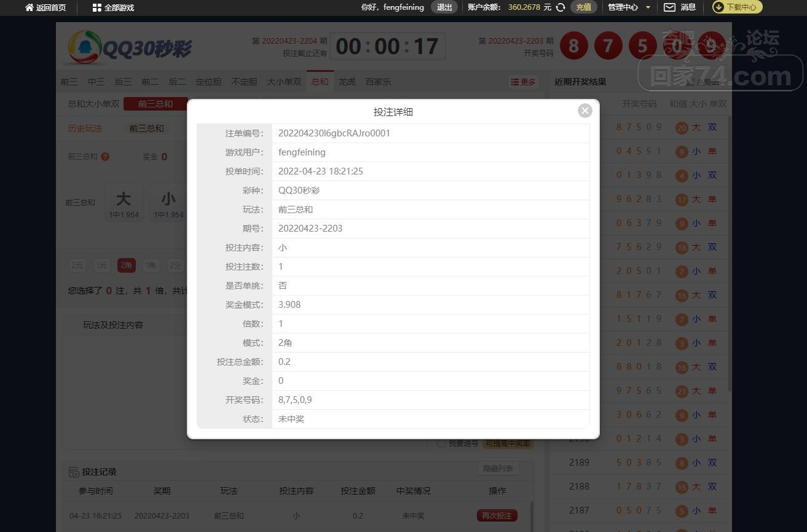The height and width of the screenshot is (532, 807).
Task: Close the 投注详细 dialog
Action: coord(585,111)
